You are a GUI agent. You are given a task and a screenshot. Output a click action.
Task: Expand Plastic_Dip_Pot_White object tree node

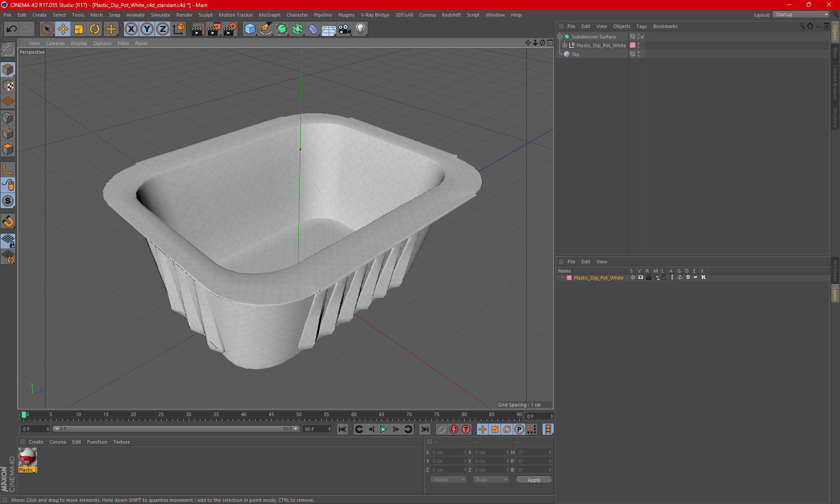[x=565, y=45]
